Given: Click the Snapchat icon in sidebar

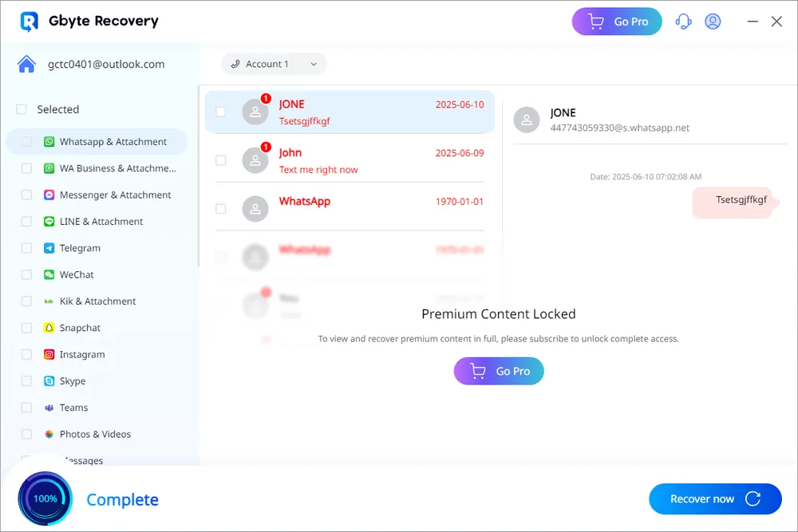Looking at the screenshot, I should (x=49, y=328).
